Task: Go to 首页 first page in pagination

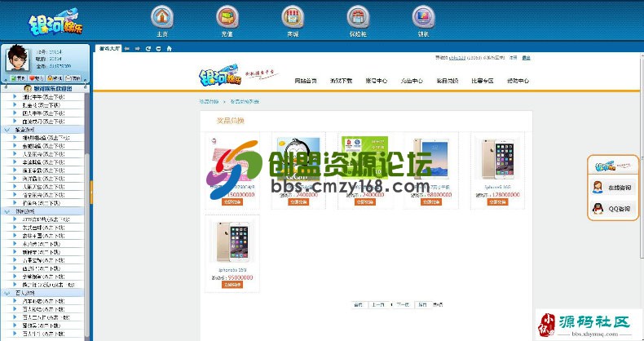Action: pyautogui.click(x=358, y=305)
